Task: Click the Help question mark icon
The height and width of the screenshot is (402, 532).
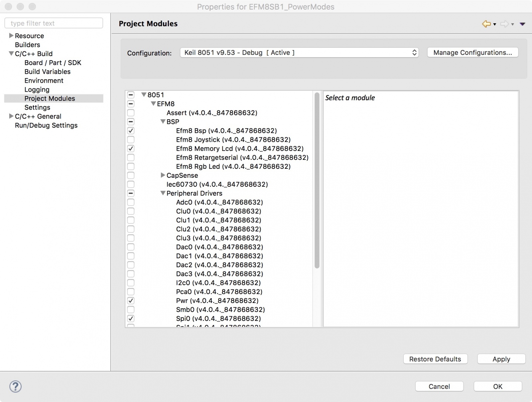Action: [x=16, y=386]
